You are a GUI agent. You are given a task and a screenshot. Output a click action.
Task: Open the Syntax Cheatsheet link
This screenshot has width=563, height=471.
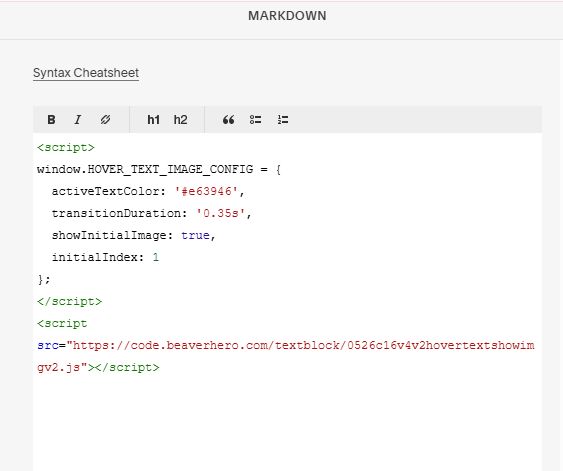[x=86, y=73]
